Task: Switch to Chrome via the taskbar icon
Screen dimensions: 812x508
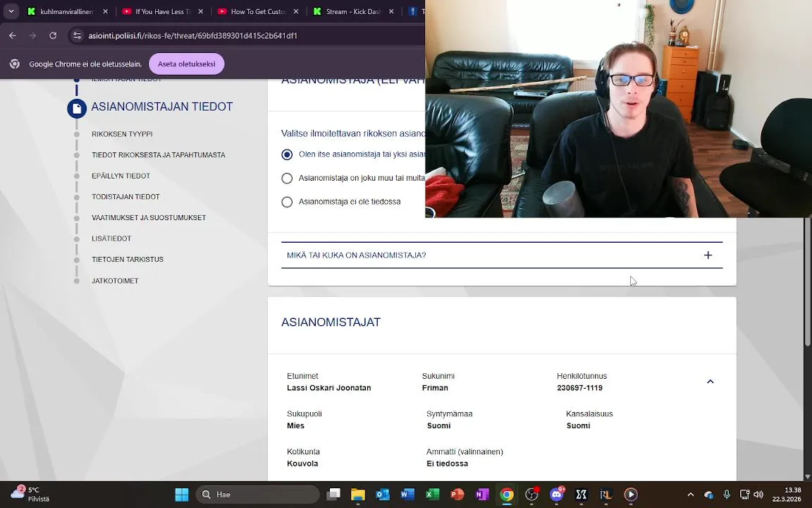Action: tap(507, 495)
